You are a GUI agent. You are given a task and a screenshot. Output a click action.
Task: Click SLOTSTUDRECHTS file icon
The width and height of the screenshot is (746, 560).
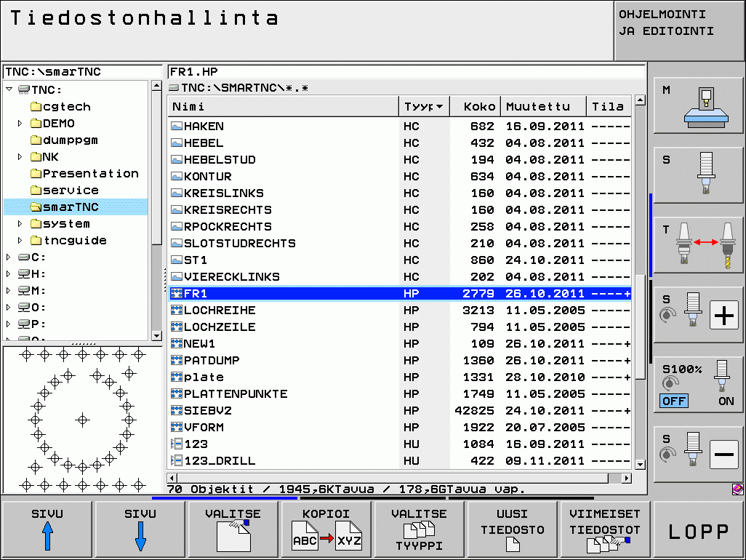point(177,244)
